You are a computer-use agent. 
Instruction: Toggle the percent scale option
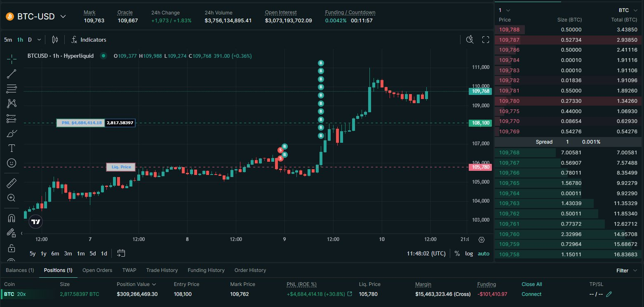click(x=457, y=254)
